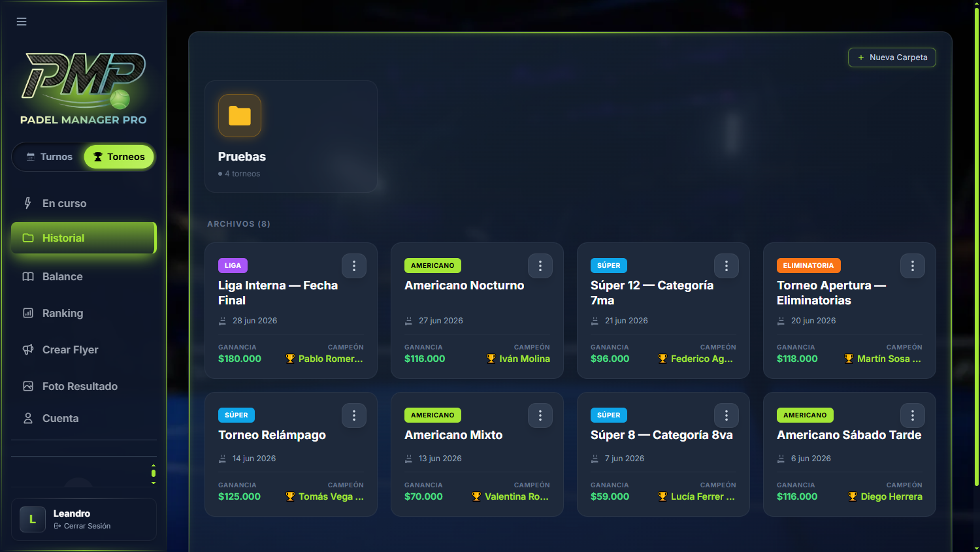The image size is (980, 552).
Task: Open options menu for Liga Interna card
Action: point(354,266)
